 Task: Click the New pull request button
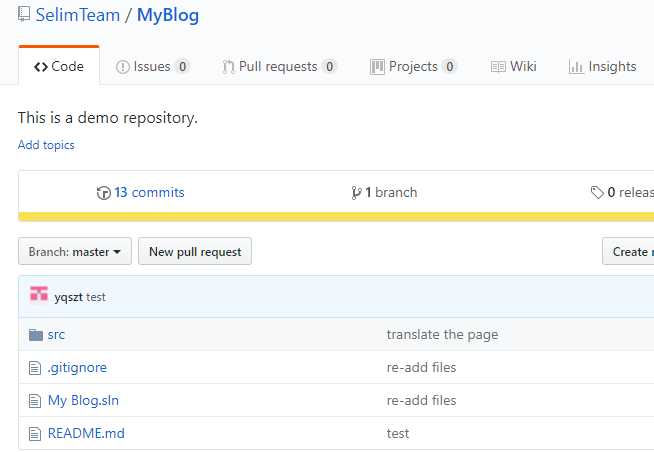[x=195, y=251]
